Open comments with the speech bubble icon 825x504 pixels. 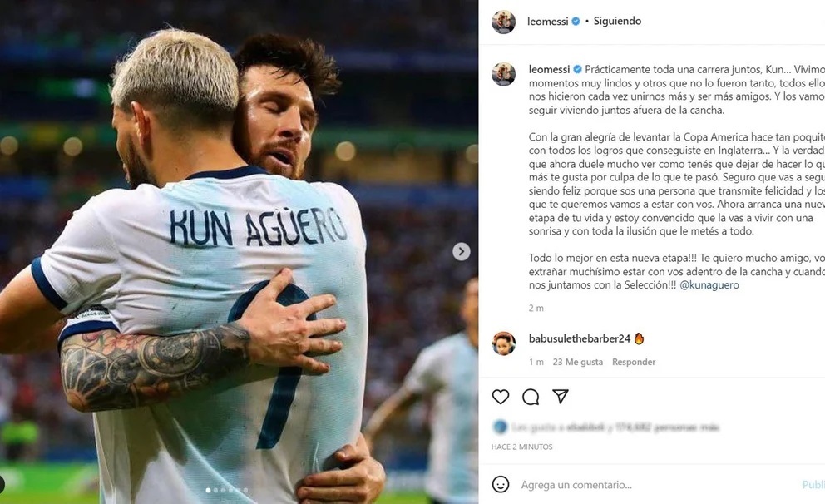tap(531, 397)
